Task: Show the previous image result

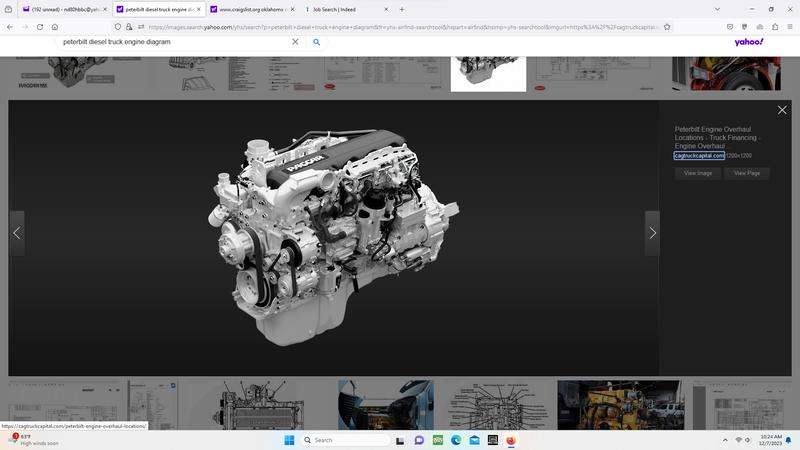Action: 16,233
